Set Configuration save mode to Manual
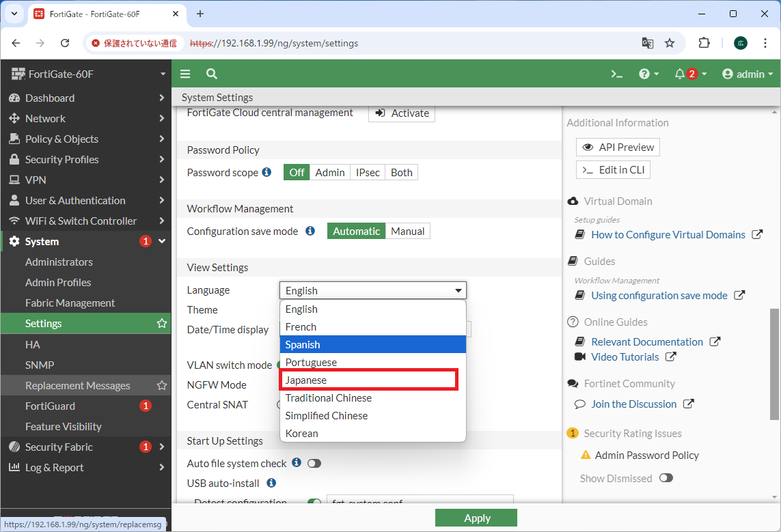The height and width of the screenshot is (532, 781). pyautogui.click(x=408, y=232)
